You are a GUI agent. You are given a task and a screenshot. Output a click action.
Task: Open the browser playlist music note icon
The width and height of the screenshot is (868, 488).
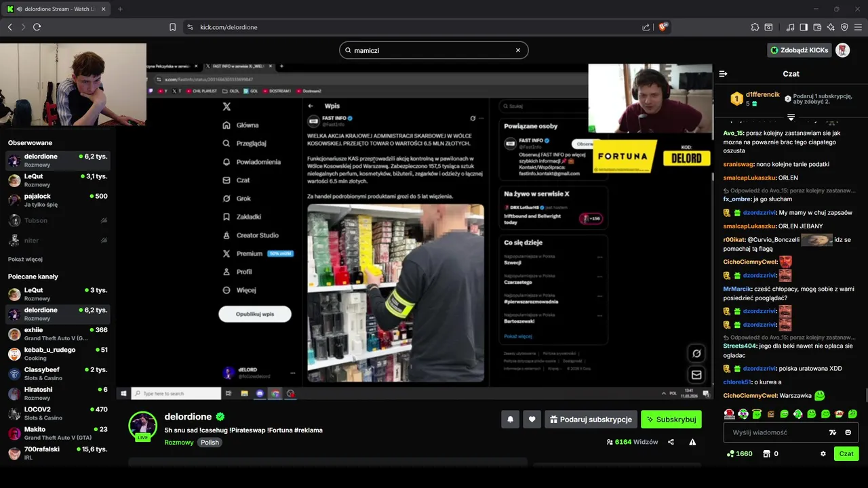click(x=791, y=27)
